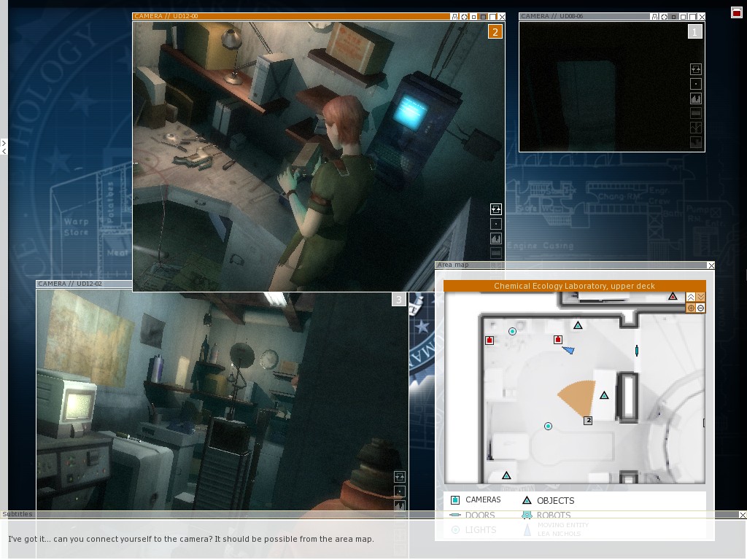Go down one deck on area map
The width and height of the screenshot is (747, 560).
coord(701,297)
